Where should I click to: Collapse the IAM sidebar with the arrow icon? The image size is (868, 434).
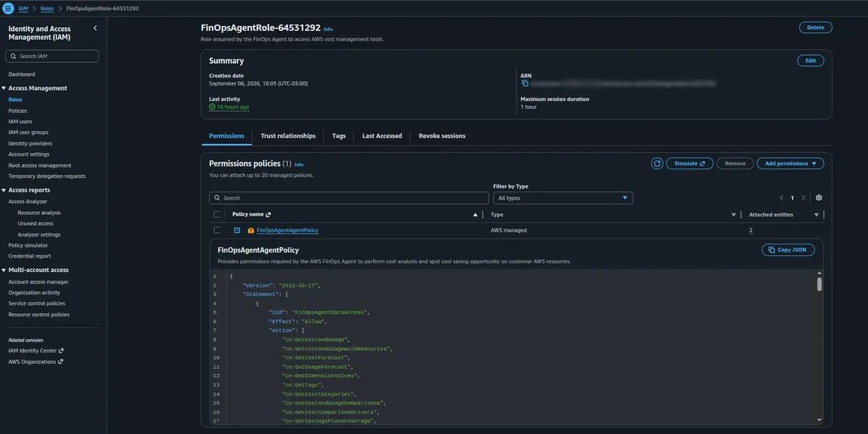point(95,28)
